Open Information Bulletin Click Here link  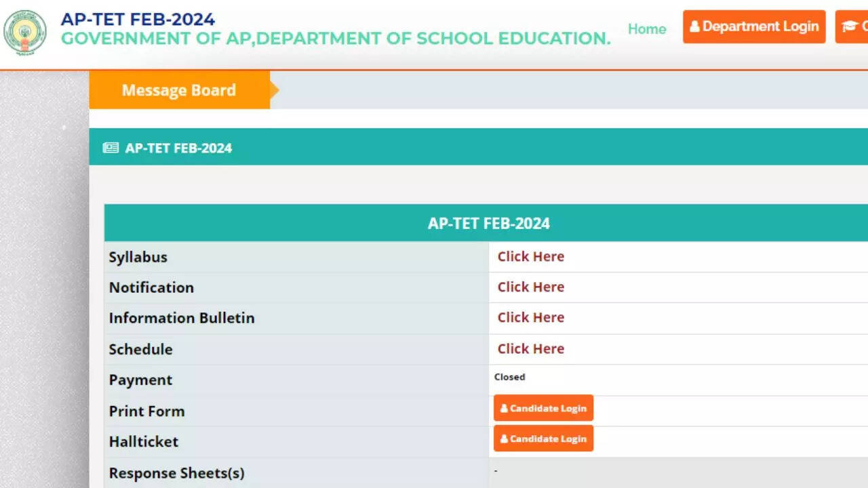pyautogui.click(x=530, y=318)
